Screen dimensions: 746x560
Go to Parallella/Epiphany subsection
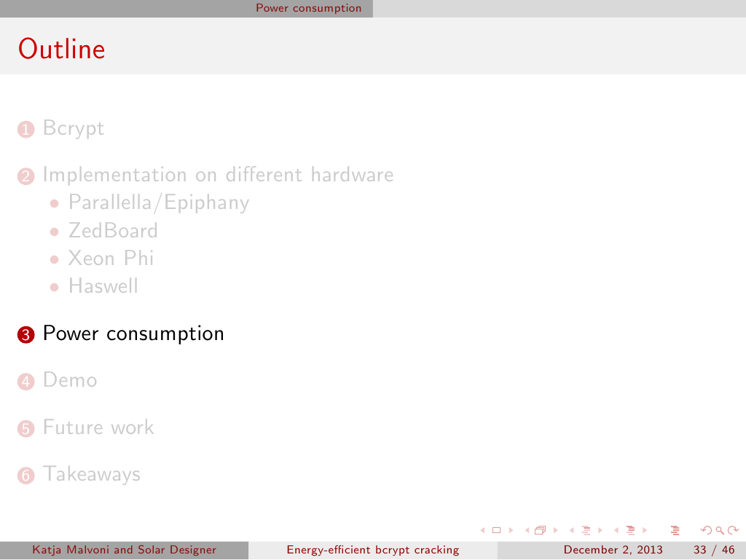pyautogui.click(x=158, y=202)
